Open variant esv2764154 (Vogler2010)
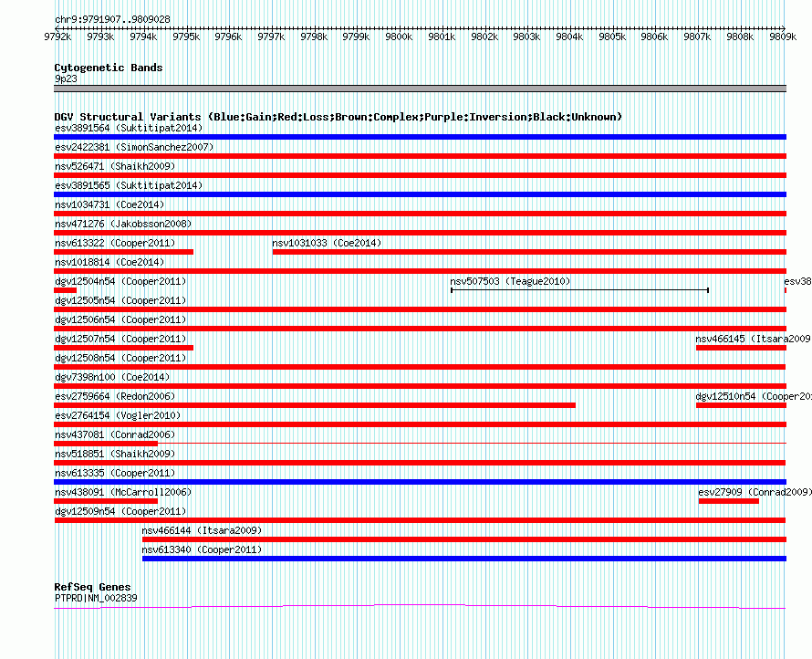 click(118, 415)
